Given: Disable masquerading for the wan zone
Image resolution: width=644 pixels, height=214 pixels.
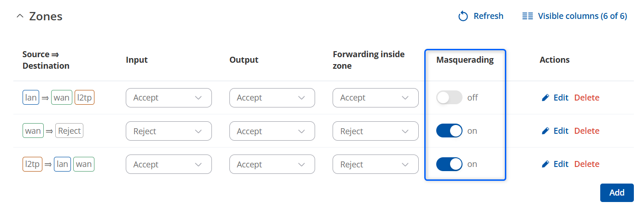Looking at the screenshot, I should (x=449, y=131).
